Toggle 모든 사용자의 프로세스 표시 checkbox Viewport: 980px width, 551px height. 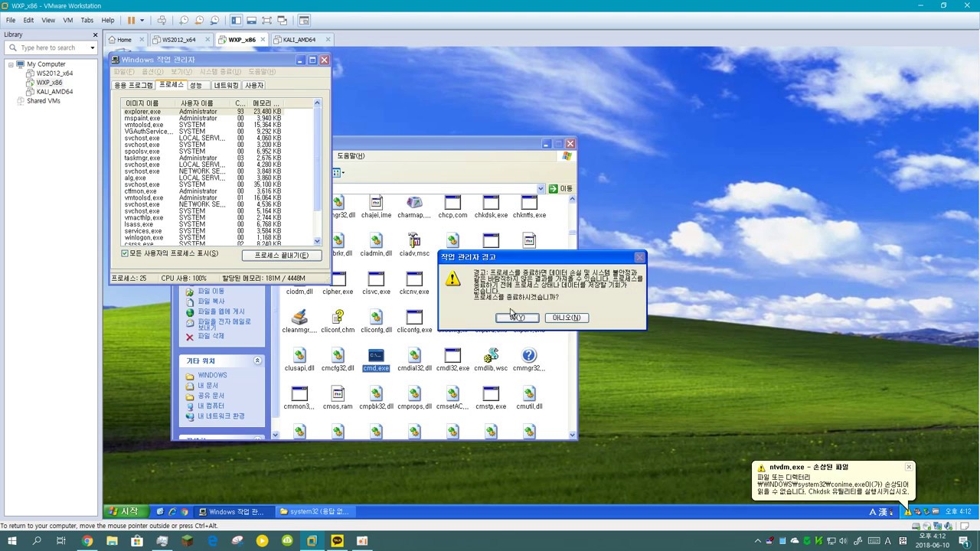[x=125, y=253]
